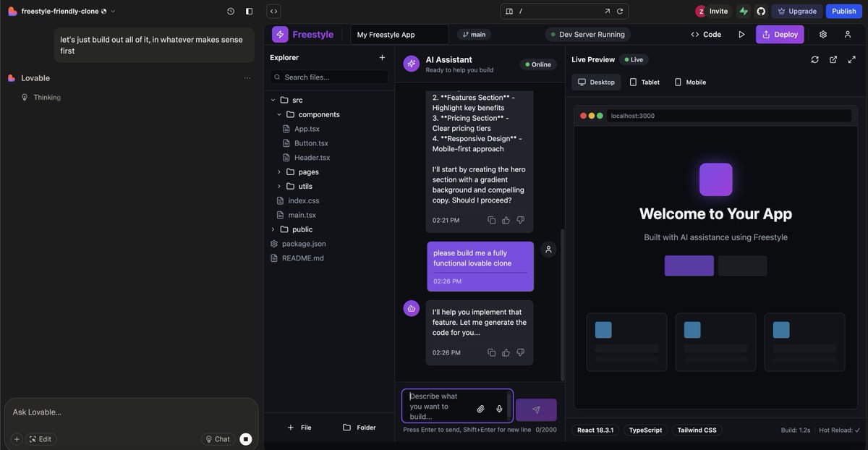Click the Z user avatar
The image size is (868, 450).
[x=700, y=11]
